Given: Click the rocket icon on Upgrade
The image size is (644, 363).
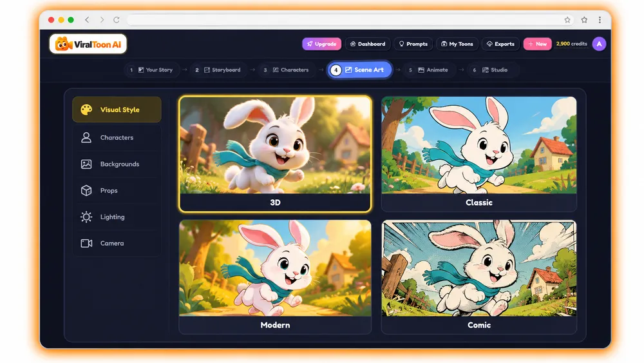Looking at the screenshot, I should pyautogui.click(x=310, y=44).
